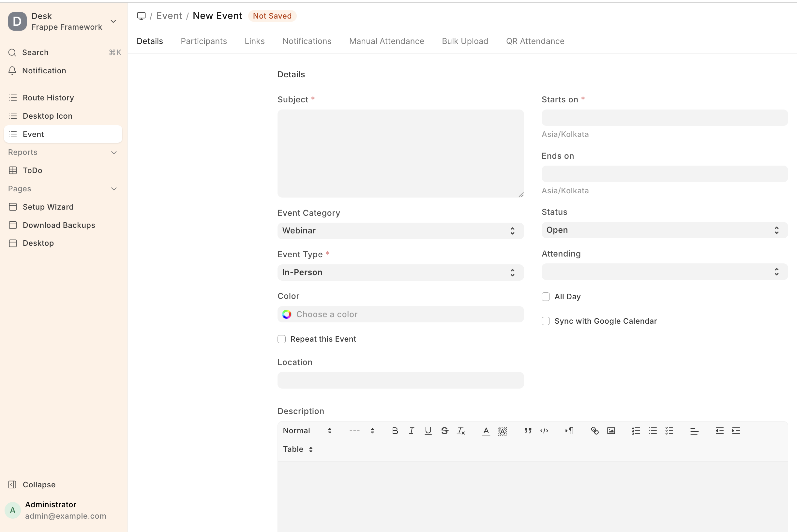Click the Starts on date field
Screen dimensions: 797x532
tap(664, 118)
